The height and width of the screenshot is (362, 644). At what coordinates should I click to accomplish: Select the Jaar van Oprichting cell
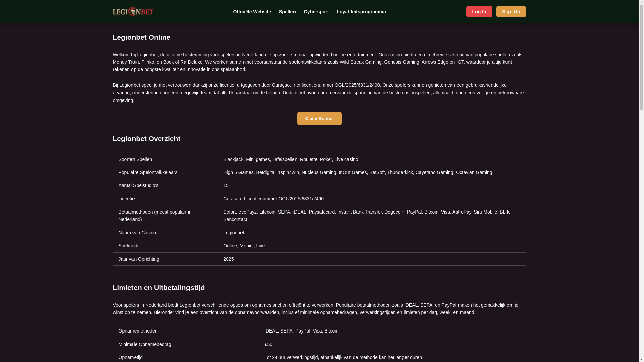click(x=165, y=259)
